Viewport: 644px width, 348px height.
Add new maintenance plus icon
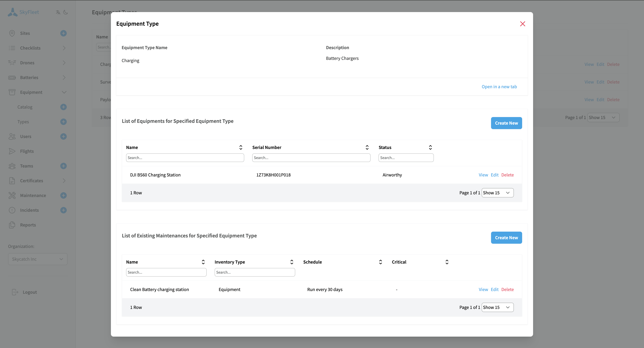(64, 195)
